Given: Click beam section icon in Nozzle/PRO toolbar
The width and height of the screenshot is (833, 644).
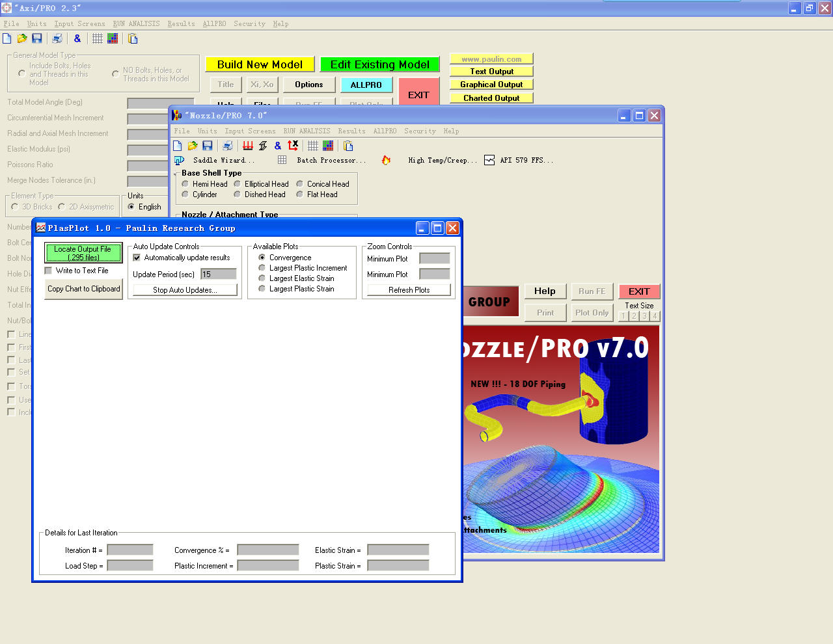Looking at the screenshot, I should pyautogui.click(x=262, y=146).
